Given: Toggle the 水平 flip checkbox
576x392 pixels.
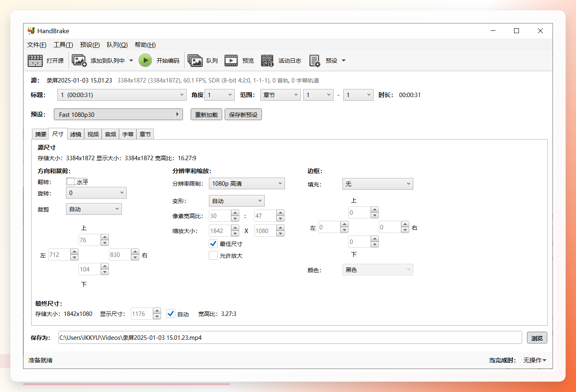Looking at the screenshot, I should pos(71,182).
